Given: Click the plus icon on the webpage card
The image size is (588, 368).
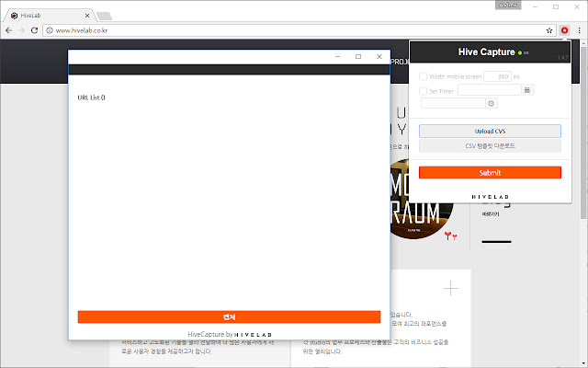Looking at the screenshot, I should [451, 288].
